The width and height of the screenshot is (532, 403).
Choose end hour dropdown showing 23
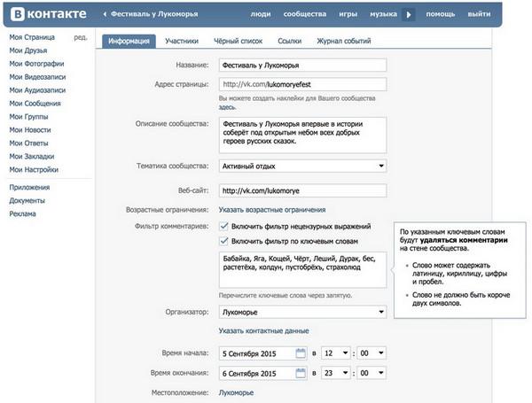click(338, 373)
